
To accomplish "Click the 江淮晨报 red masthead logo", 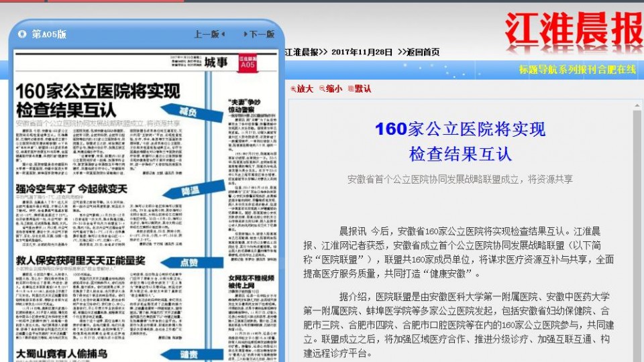I will pos(574,32).
